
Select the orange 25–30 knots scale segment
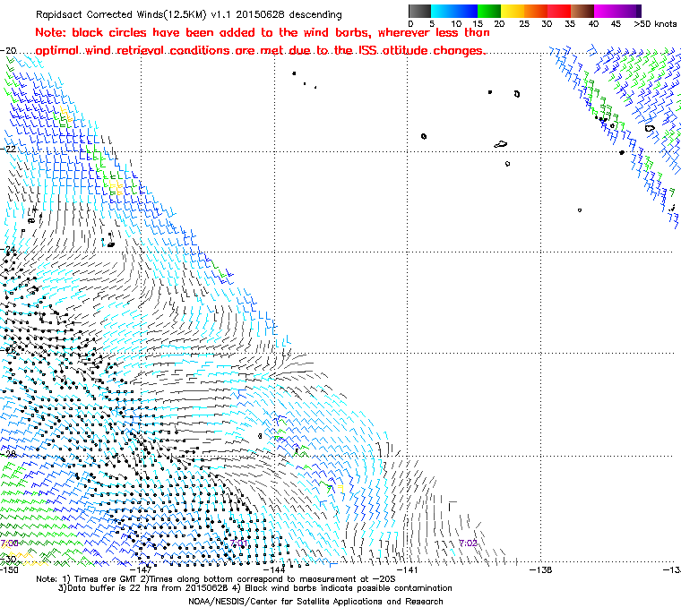(536, 11)
